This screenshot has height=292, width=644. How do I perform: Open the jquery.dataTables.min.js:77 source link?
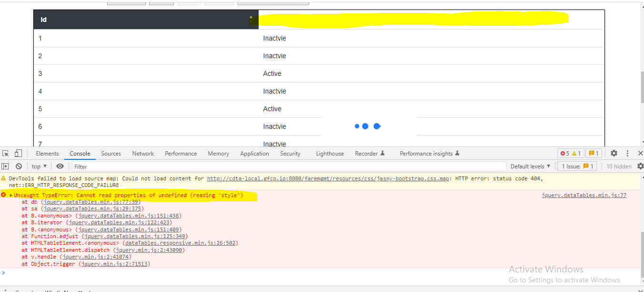584,195
